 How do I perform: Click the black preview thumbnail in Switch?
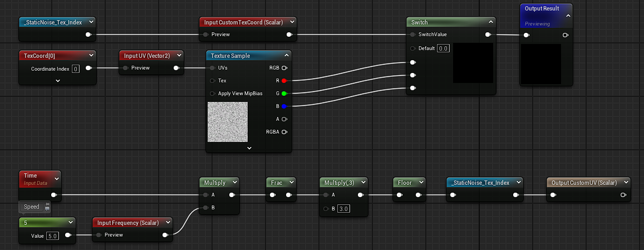(473, 63)
